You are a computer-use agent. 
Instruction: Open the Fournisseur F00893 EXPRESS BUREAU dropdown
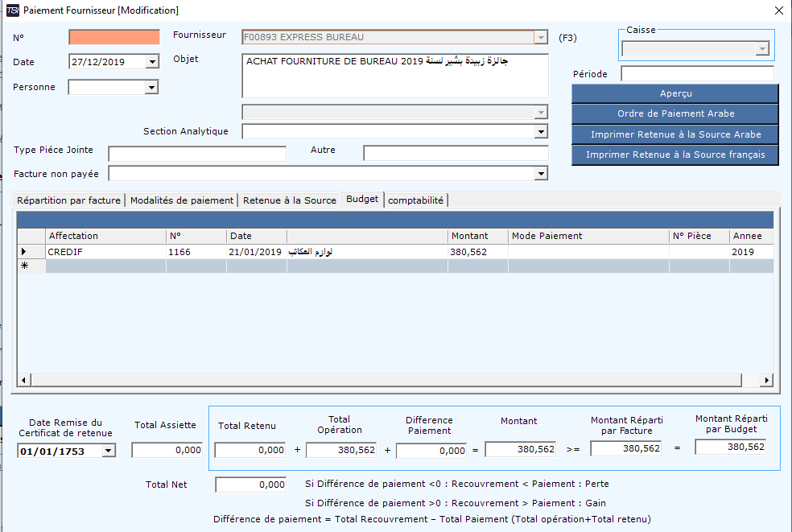[x=540, y=37]
